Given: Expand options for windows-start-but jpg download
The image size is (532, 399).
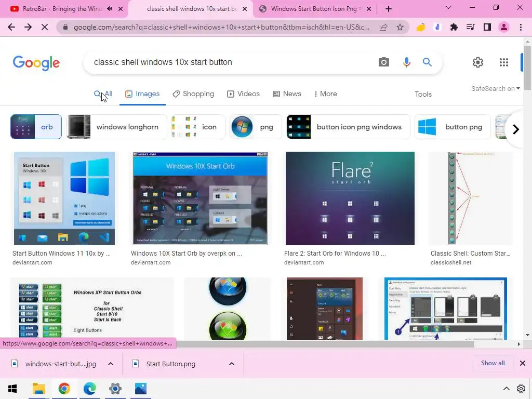Looking at the screenshot, I should (111, 364).
